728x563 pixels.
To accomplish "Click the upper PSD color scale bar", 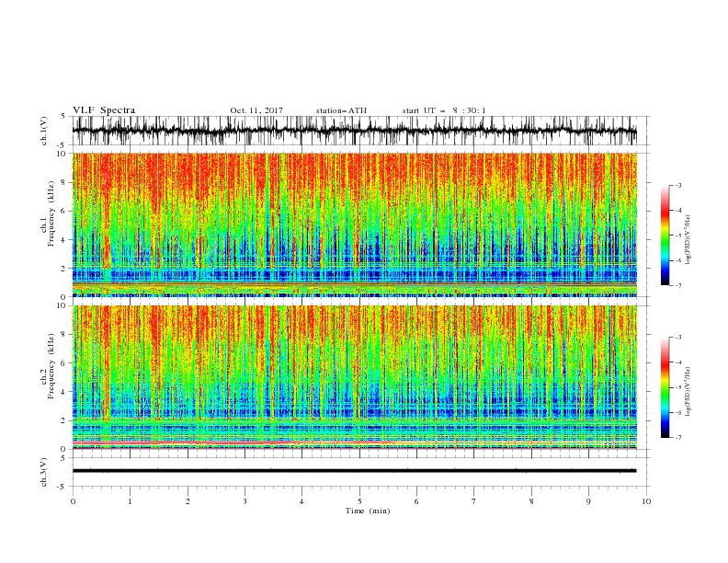I will [x=665, y=236].
